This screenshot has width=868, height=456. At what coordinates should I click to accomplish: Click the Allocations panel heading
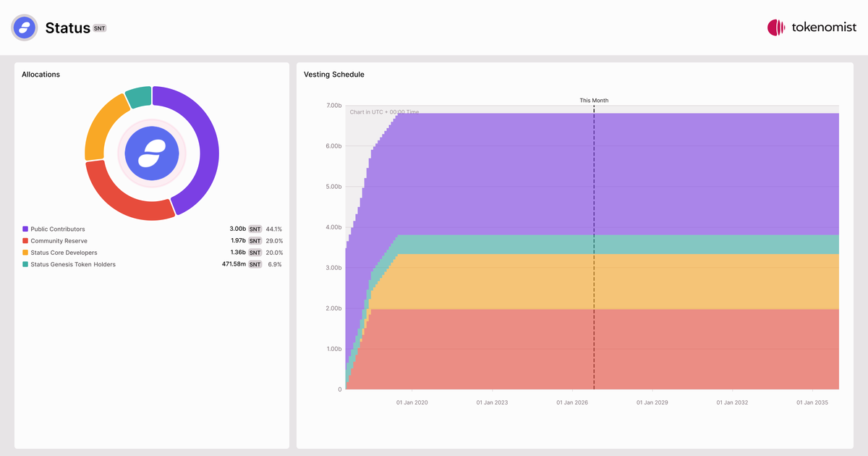pos(41,75)
